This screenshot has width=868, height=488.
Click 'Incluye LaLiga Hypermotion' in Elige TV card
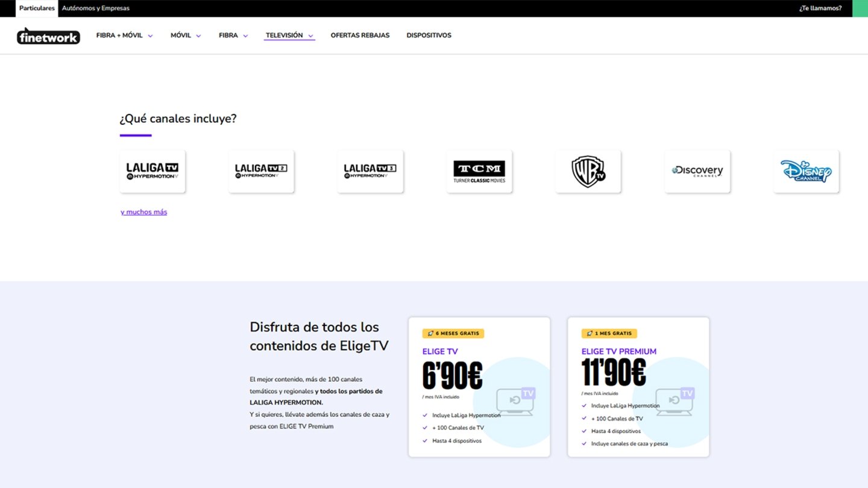466,416
